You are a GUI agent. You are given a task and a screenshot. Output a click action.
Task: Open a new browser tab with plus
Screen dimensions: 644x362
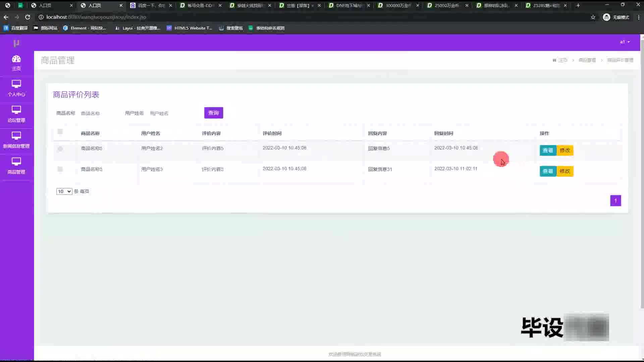pos(578,5)
